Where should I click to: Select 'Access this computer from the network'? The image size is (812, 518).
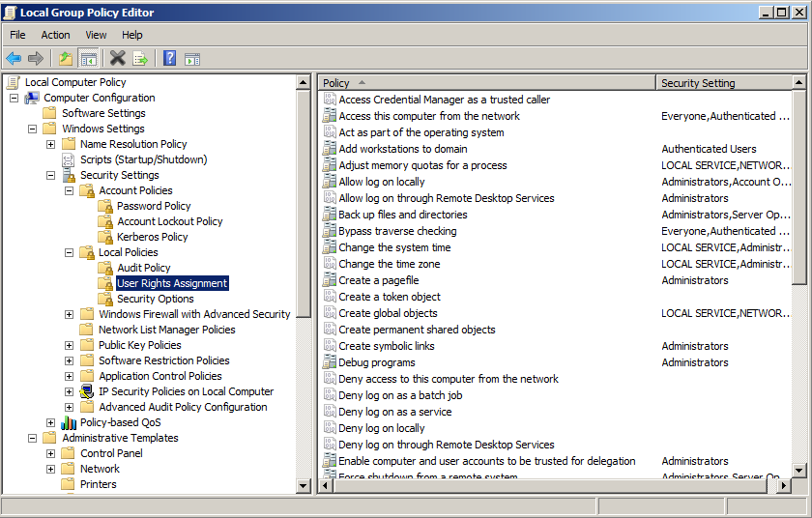[x=429, y=116]
